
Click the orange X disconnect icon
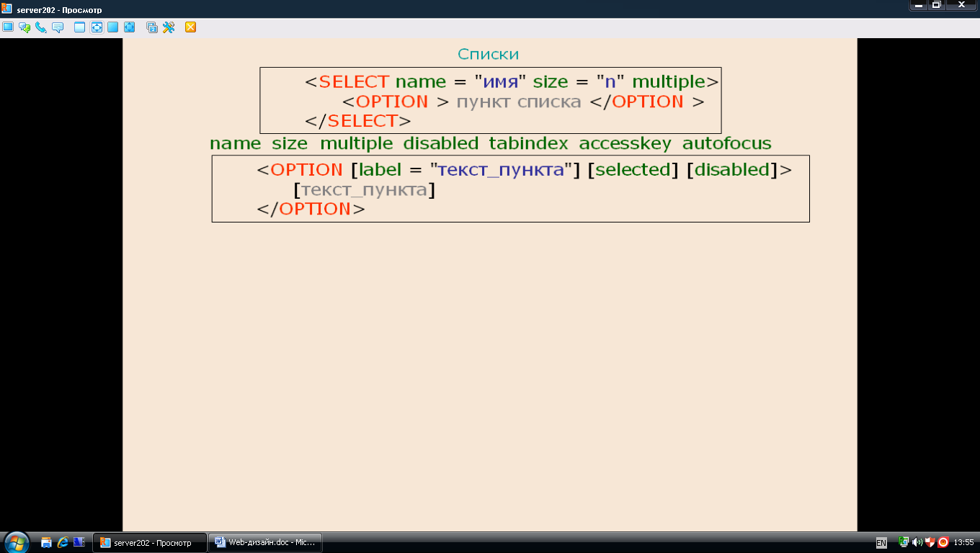(x=190, y=27)
